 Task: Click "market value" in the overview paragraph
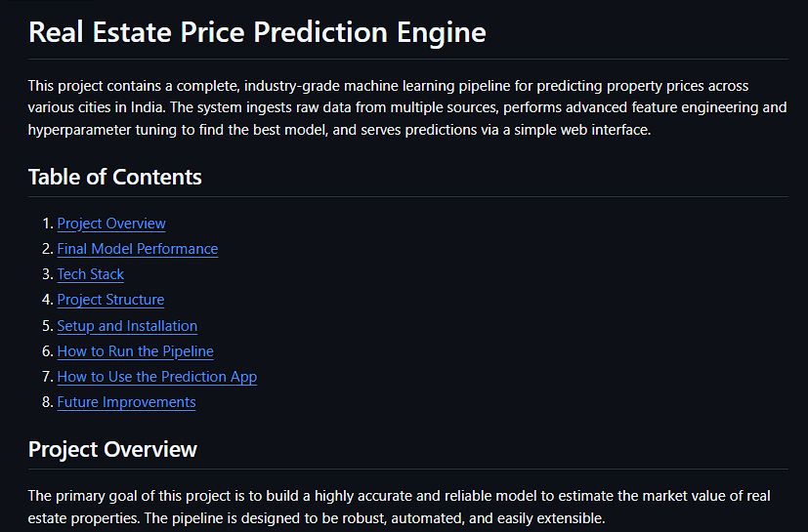635,496
